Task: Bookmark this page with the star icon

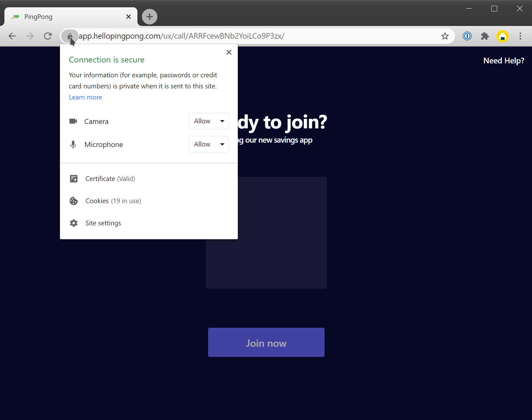Action: 445,36
